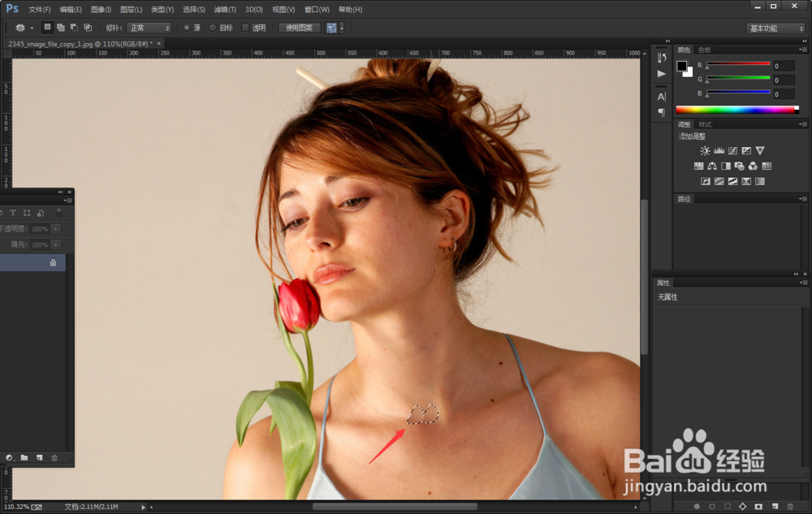Close the 2345_image_file_copy_1.jpg document tab
The height and width of the screenshot is (514, 812).
[x=159, y=44]
